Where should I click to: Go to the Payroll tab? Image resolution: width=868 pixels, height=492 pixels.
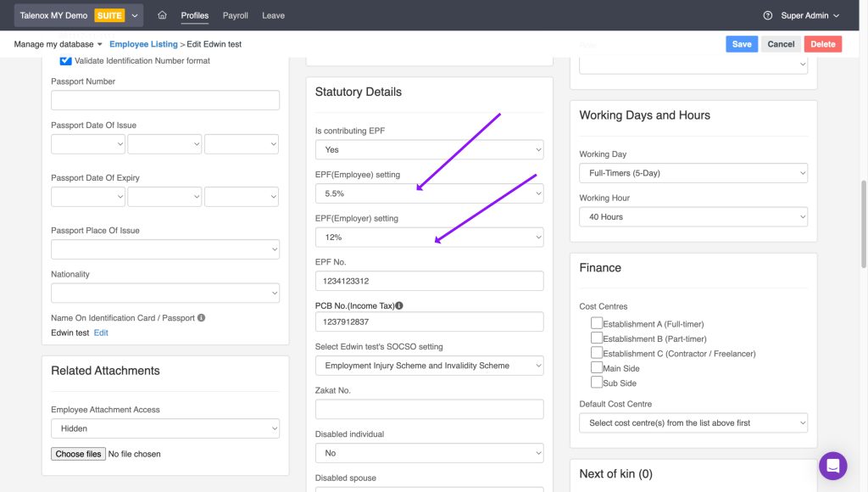[235, 15]
